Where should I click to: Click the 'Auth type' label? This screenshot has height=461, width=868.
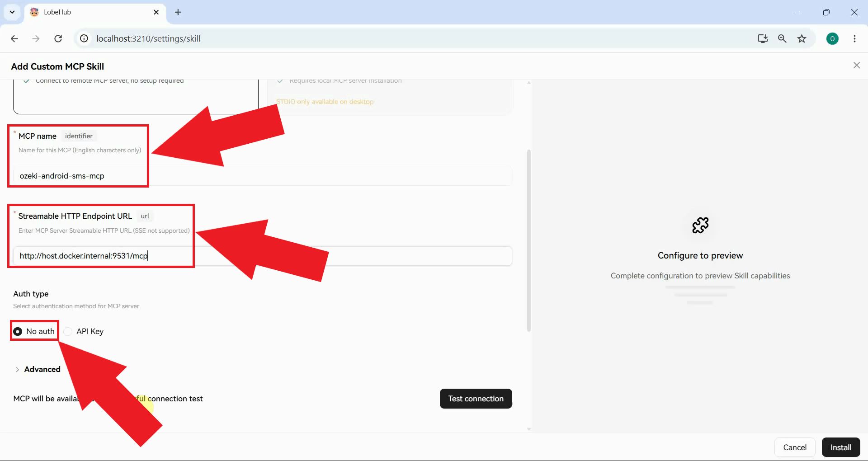pos(31,294)
